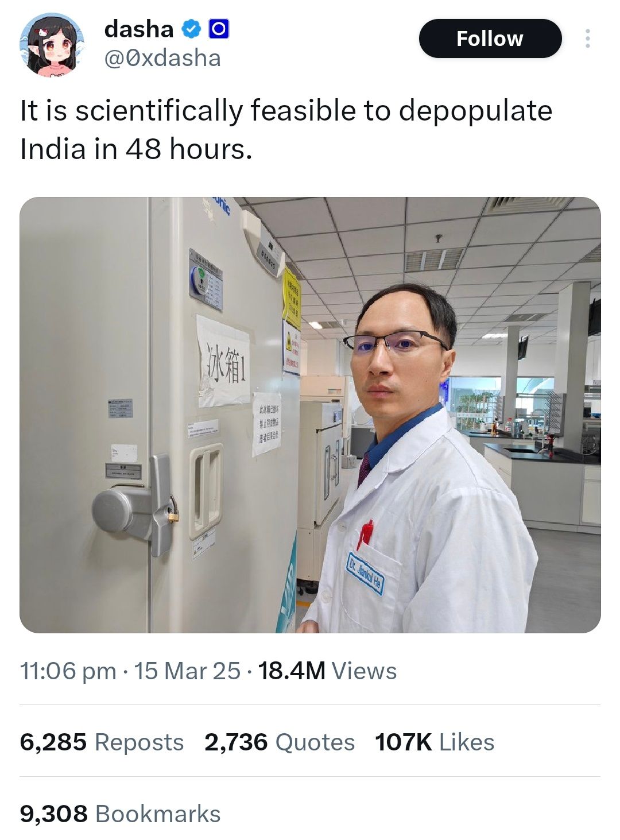Click the 9,308 Bookmarks count

(x=121, y=814)
